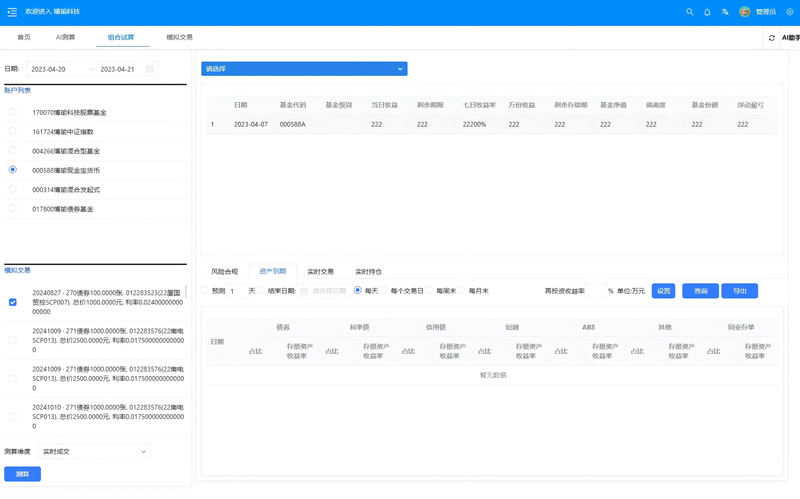The height and width of the screenshot is (499, 800).
Task: Select the 170070 科技股票基金 radio button
Action: [13, 112]
